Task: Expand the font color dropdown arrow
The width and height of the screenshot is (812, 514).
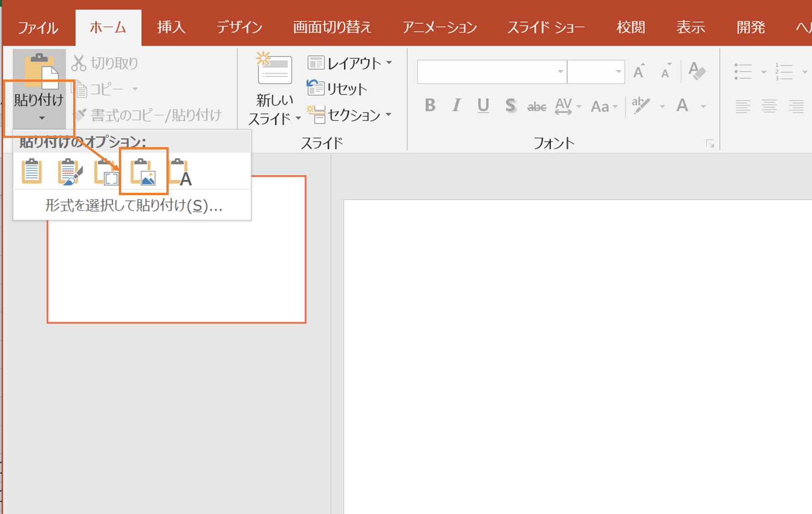Action: point(703,106)
